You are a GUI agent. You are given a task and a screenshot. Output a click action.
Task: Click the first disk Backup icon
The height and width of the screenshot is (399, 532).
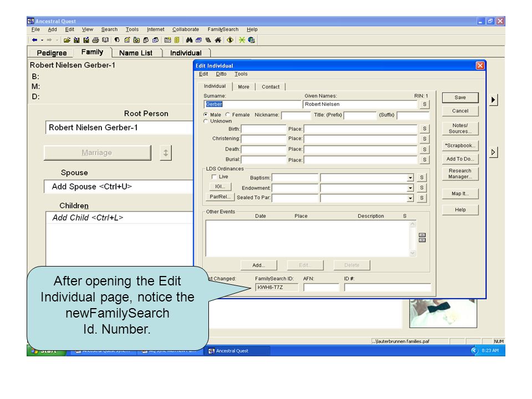(76, 40)
